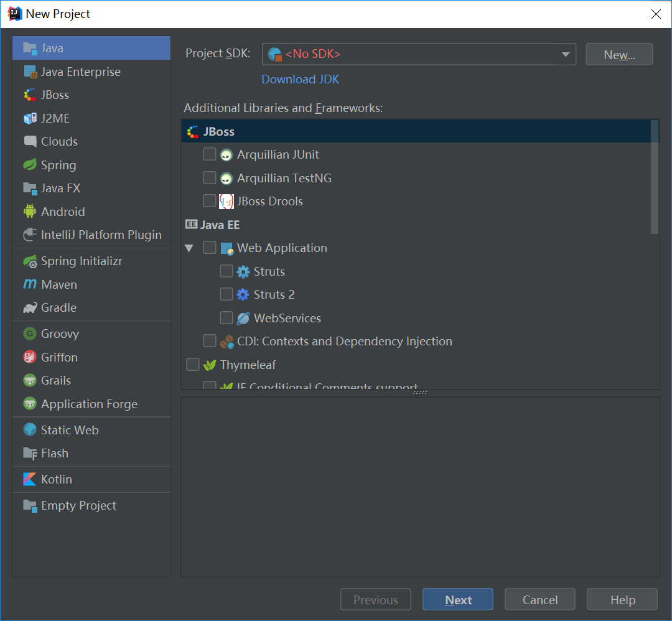Select Gradle project type

click(91, 308)
